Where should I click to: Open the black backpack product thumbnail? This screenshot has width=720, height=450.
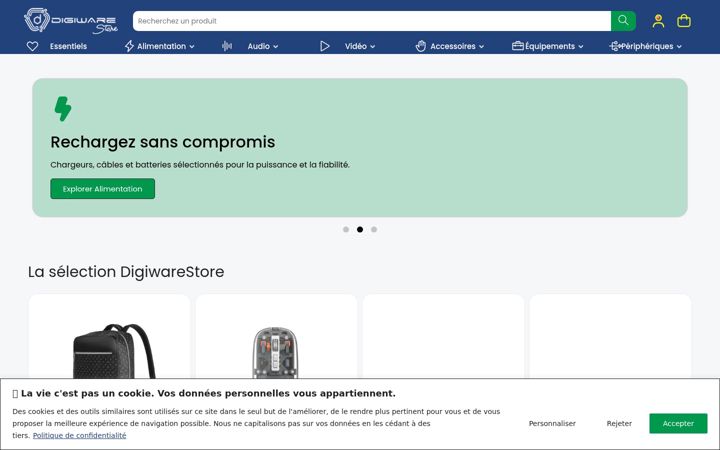click(x=114, y=351)
